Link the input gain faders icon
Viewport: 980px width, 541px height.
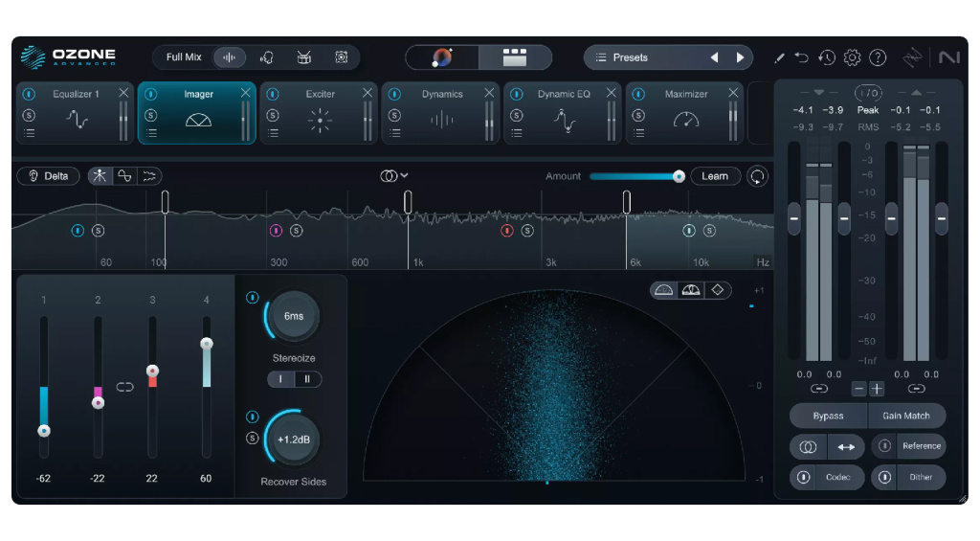[x=819, y=389]
